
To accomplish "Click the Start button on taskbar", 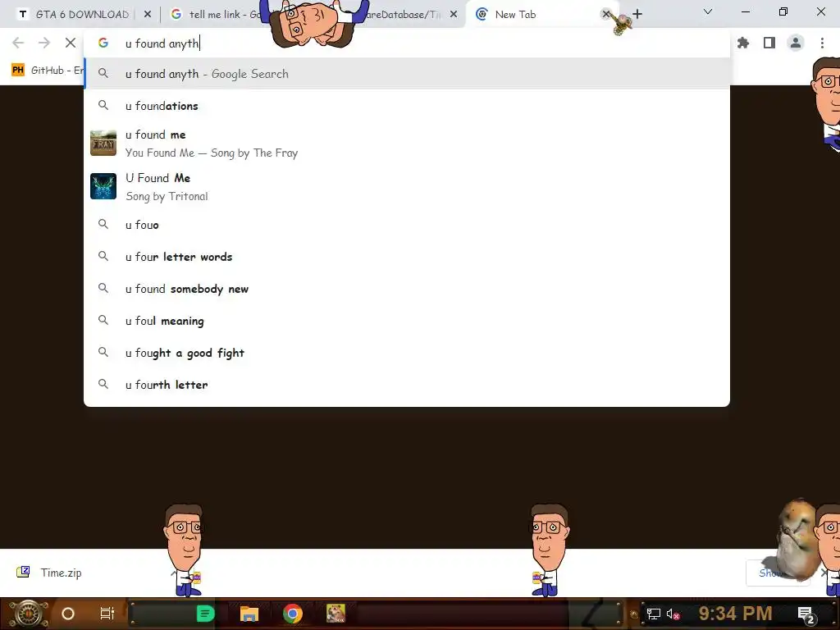I will [29, 614].
